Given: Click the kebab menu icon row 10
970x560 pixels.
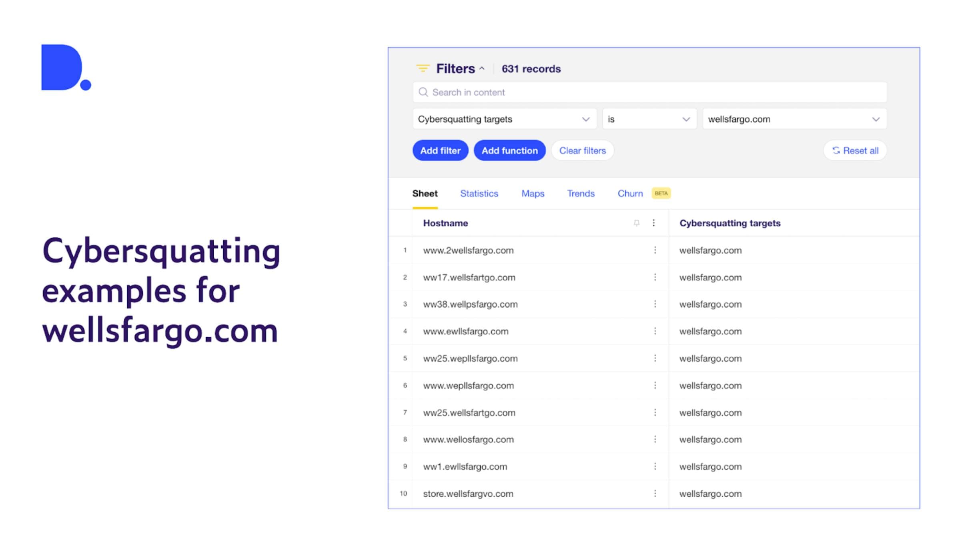Looking at the screenshot, I should [x=655, y=493].
